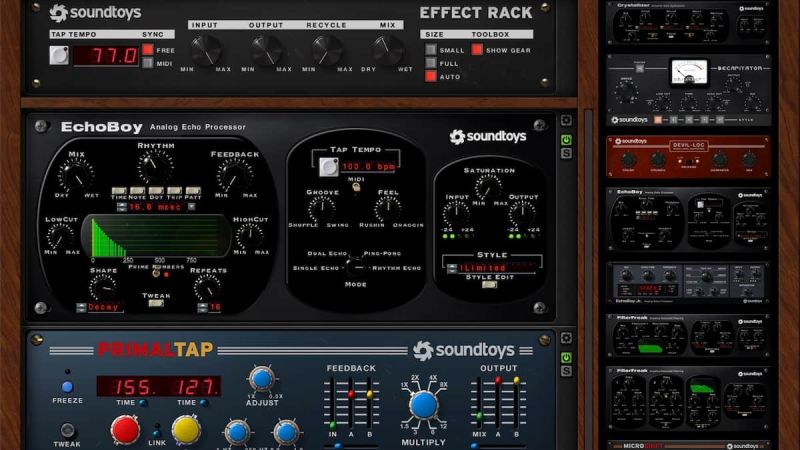Click EchoBoy Feel knob
Viewport: 800px width, 450px height.
(388, 208)
